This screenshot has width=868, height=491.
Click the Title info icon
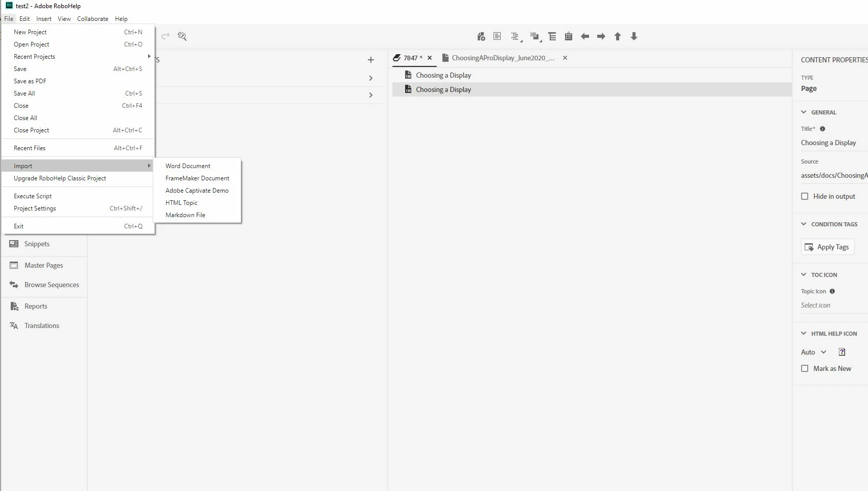click(x=823, y=129)
